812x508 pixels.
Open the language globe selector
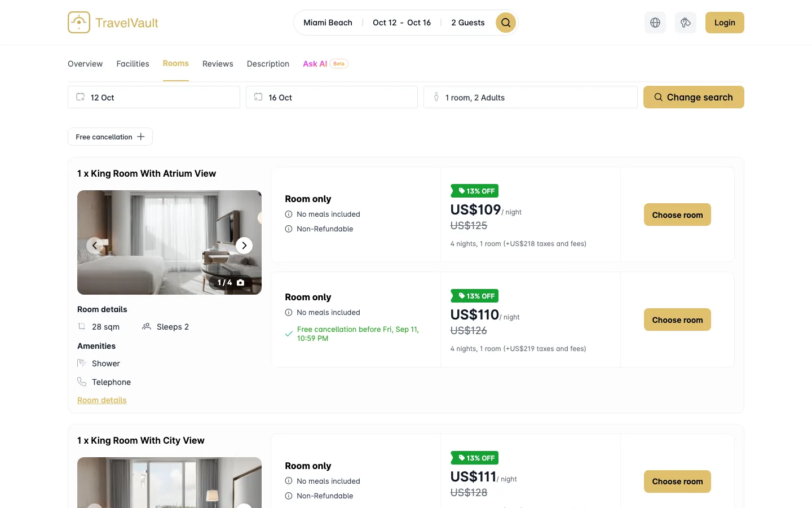pos(655,23)
